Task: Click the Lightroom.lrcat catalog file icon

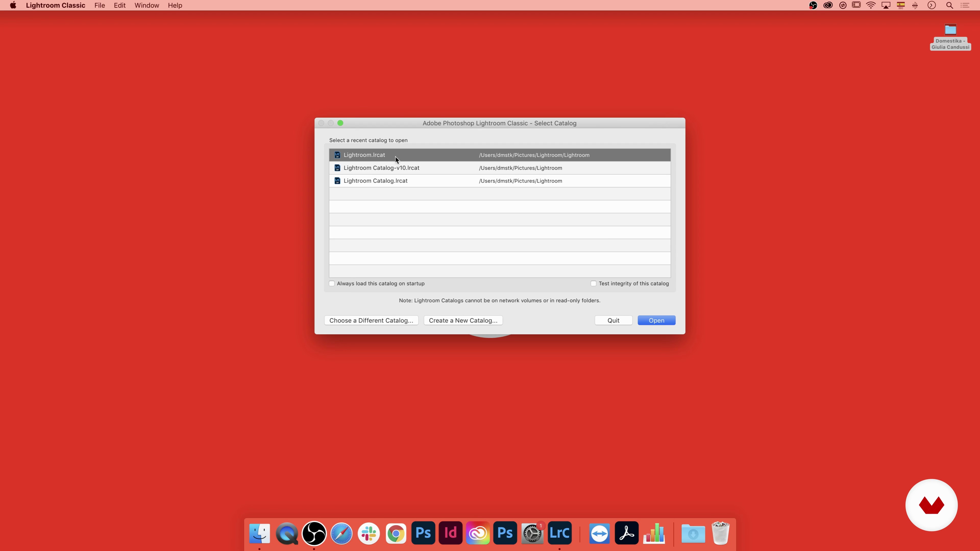Action: pos(337,155)
